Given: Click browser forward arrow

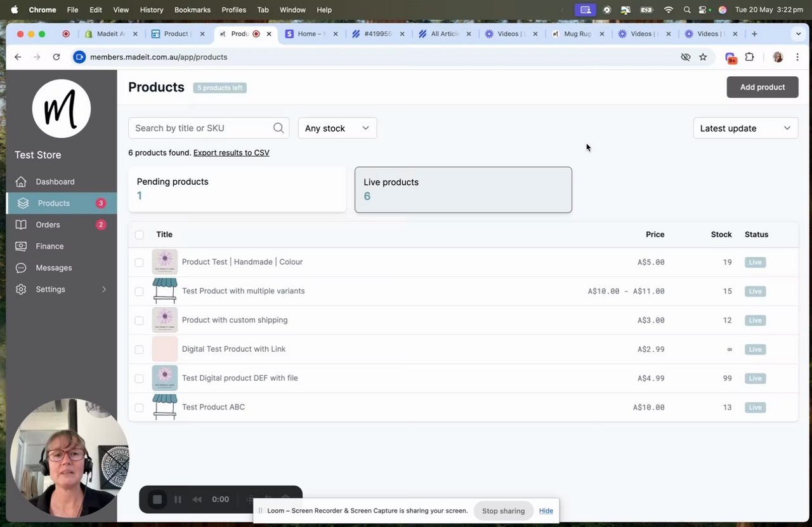Looking at the screenshot, I should tap(37, 57).
